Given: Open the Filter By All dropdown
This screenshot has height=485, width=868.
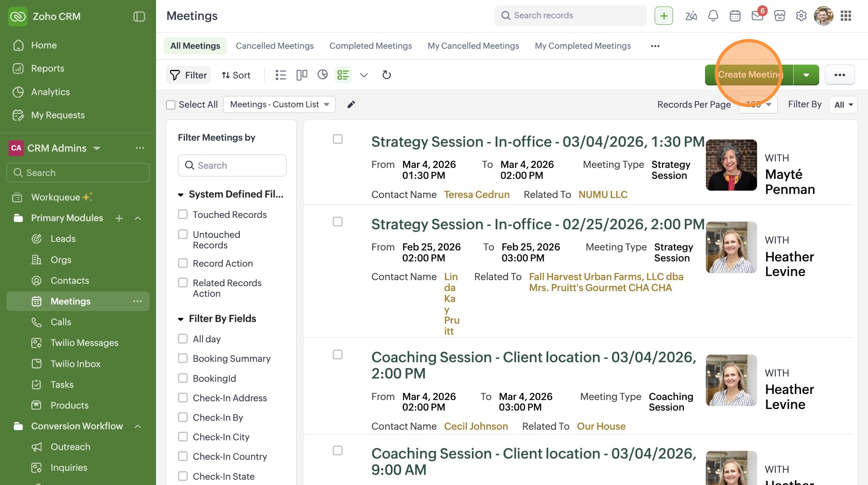Looking at the screenshot, I should [843, 105].
